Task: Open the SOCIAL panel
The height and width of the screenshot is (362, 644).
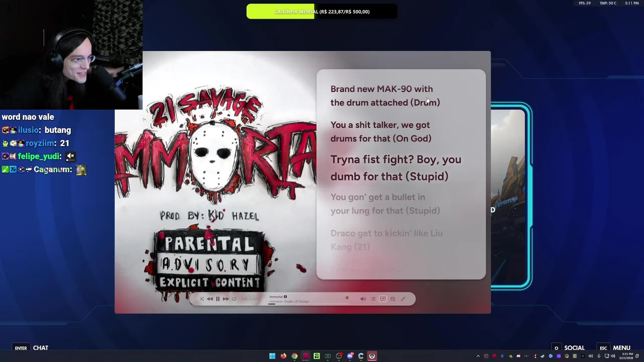Action: pyautogui.click(x=574, y=348)
